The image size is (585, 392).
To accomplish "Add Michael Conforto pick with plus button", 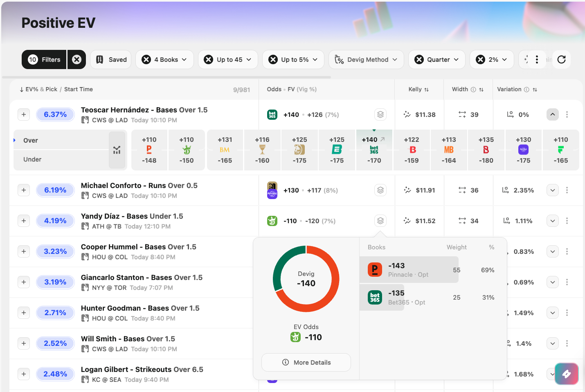I will pyautogui.click(x=24, y=190).
